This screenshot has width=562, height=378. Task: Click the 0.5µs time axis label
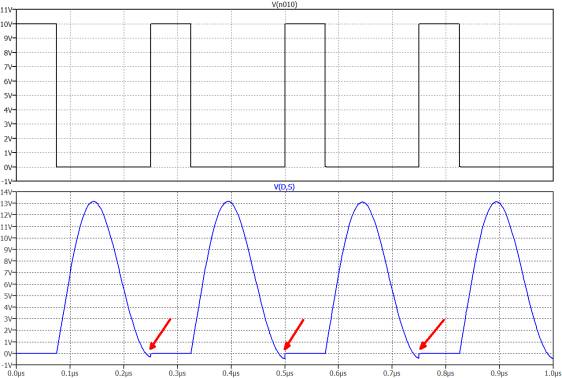pos(285,373)
